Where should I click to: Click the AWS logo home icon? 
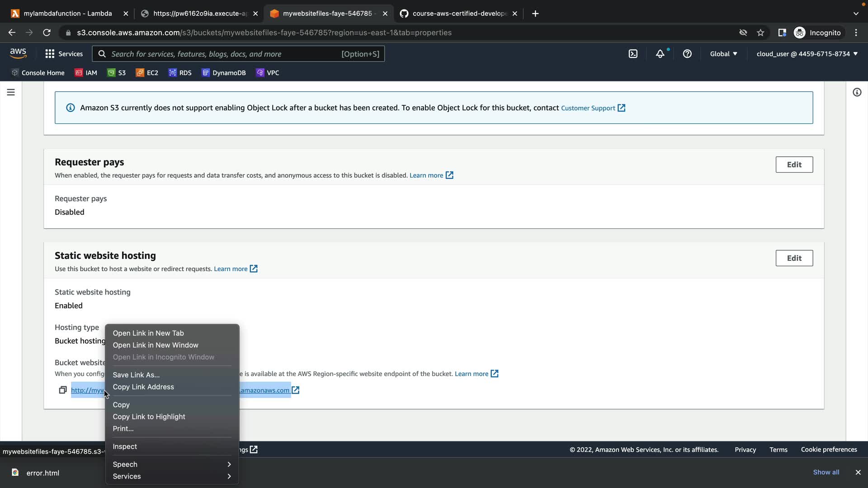point(18,53)
